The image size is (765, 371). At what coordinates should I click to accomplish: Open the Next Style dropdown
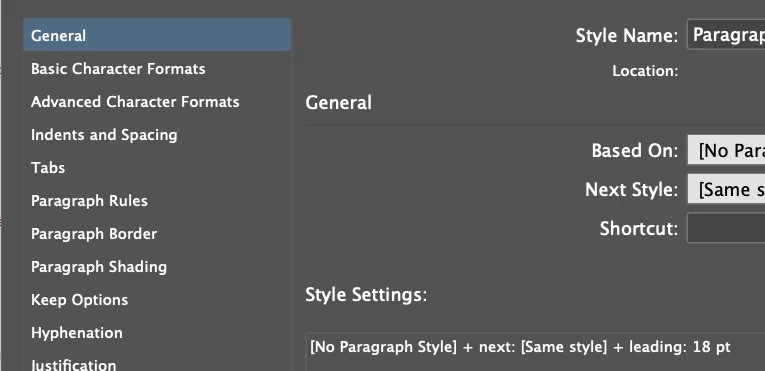click(x=726, y=189)
